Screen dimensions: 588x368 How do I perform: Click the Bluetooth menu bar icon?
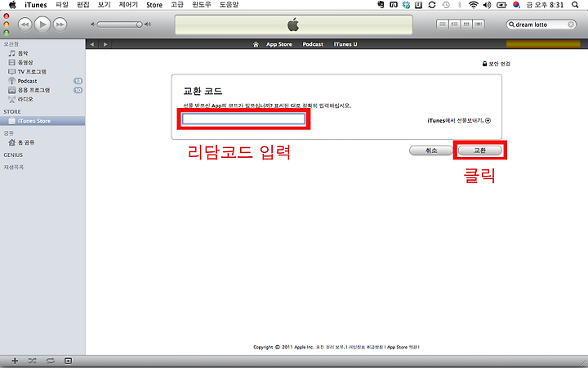pos(460,5)
